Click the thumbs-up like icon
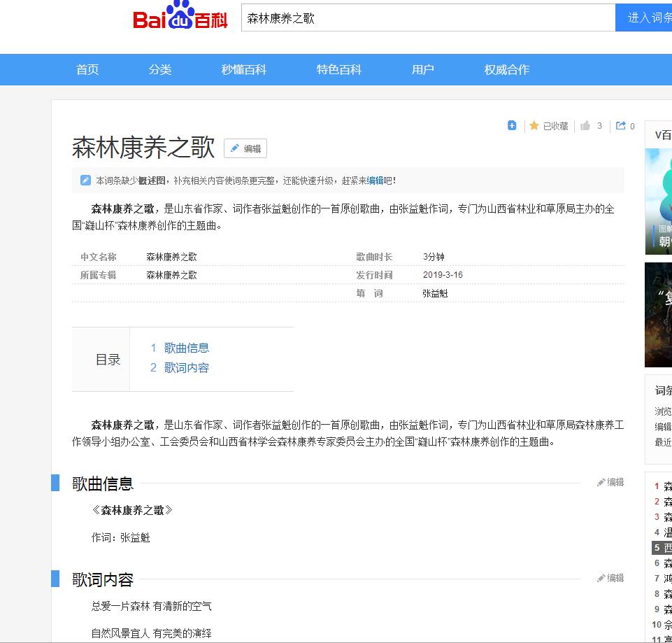Image resolution: width=672 pixels, height=643 pixels. click(x=585, y=126)
